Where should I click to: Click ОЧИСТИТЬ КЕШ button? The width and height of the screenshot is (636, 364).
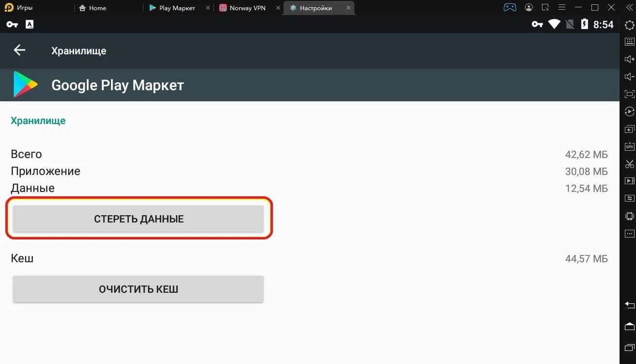tap(139, 289)
